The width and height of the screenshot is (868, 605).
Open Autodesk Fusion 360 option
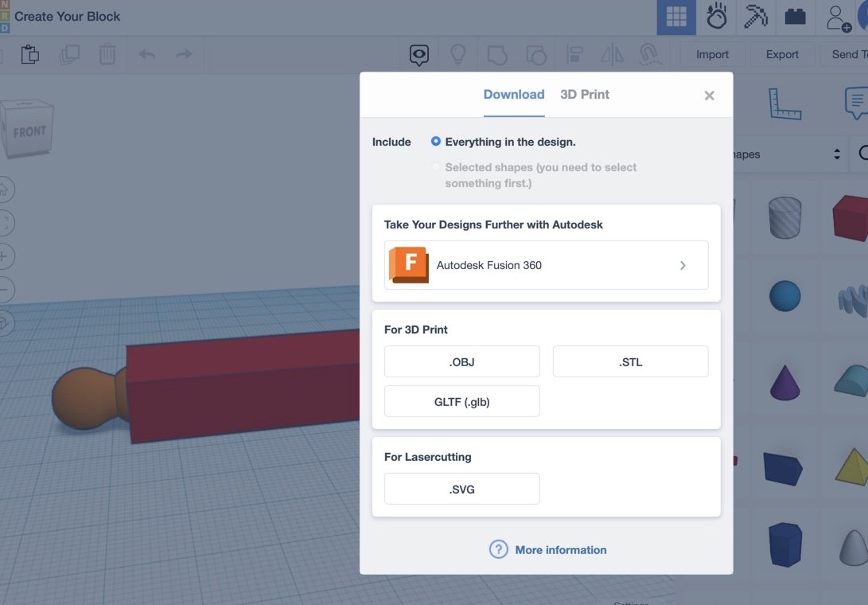(546, 265)
